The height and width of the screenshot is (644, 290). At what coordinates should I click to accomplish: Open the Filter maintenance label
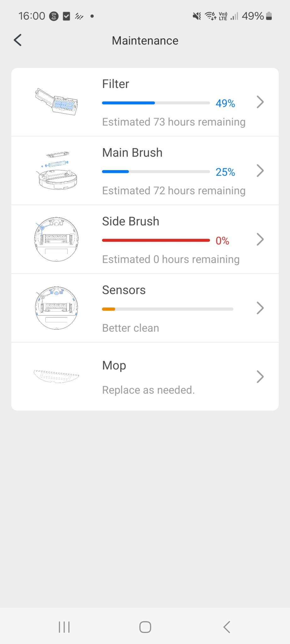pyautogui.click(x=116, y=84)
